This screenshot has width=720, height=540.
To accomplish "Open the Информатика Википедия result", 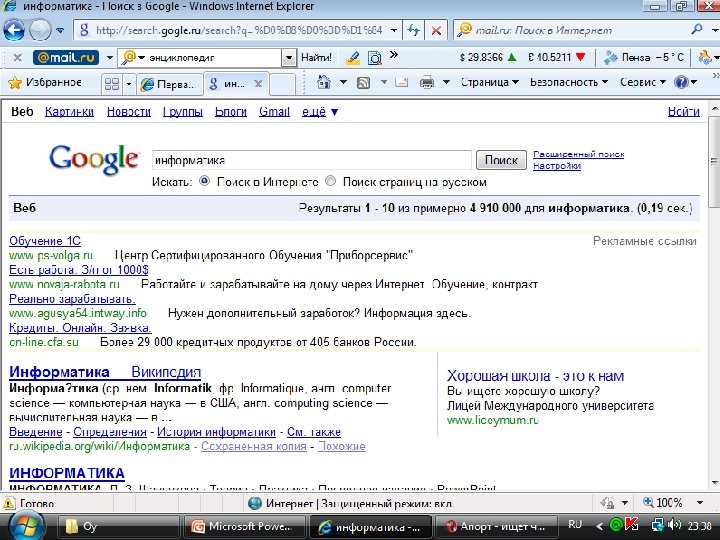I will coord(105,372).
